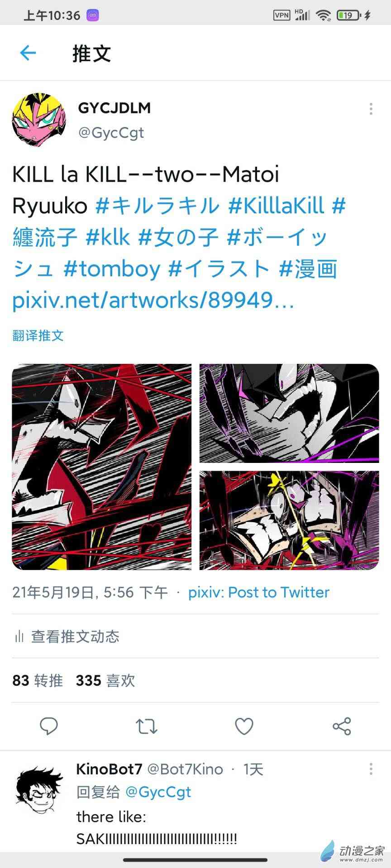
Task: Open GYCJDLM's profile avatar
Action: coord(39,120)
